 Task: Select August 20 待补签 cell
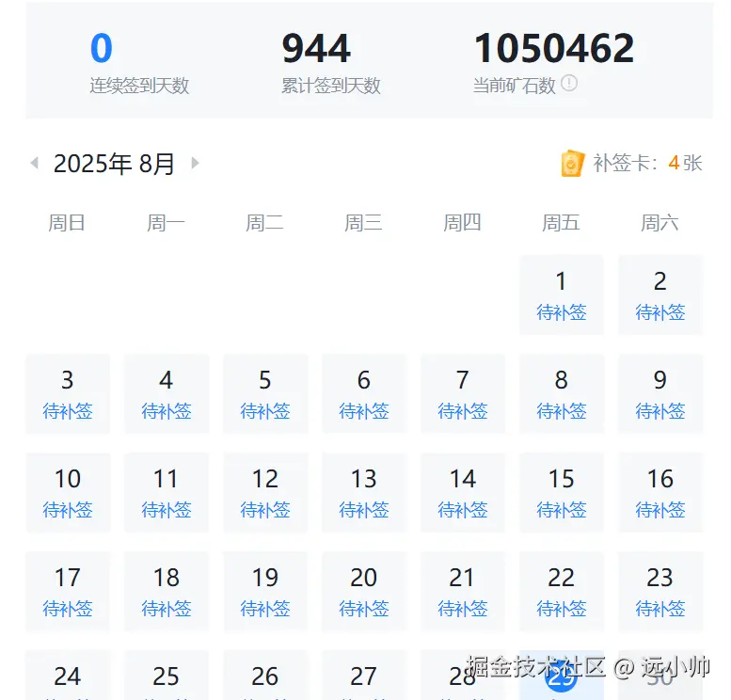363,591
